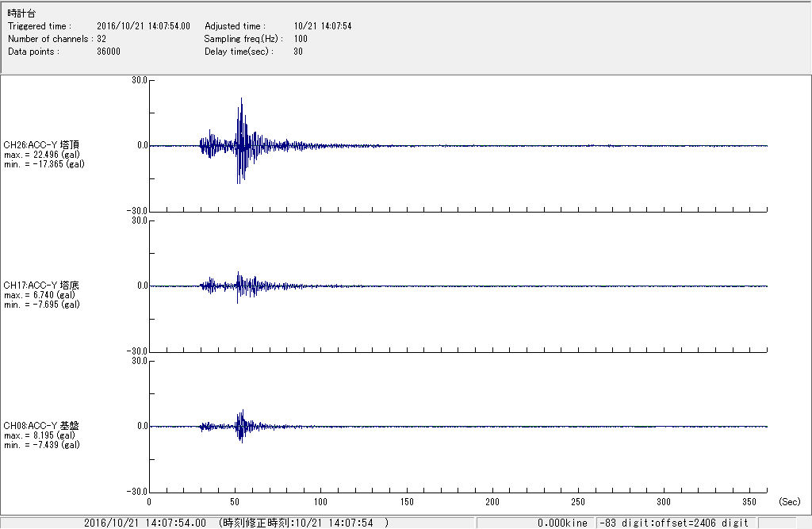The image size is (812, 529).
Task: Click the 0.000kine status bar field
Action: coord(561,523)
